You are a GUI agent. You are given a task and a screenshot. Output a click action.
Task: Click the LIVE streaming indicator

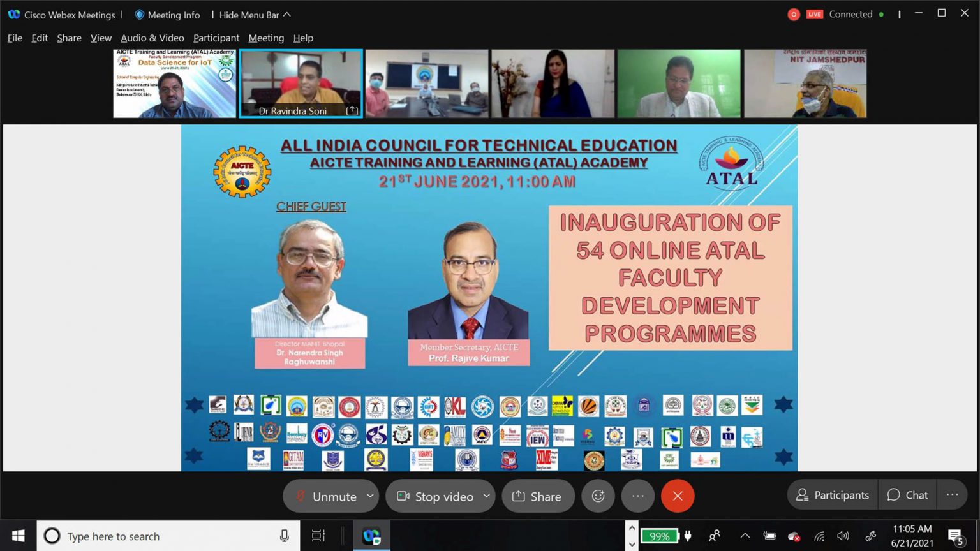click(814, 14)
